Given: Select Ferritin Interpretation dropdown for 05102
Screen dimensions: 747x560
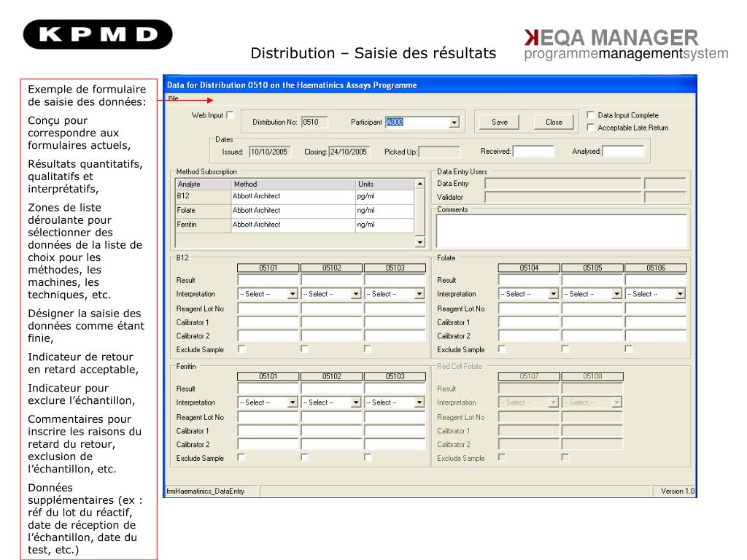Looking at the screenshot, I should pos(356,402).
